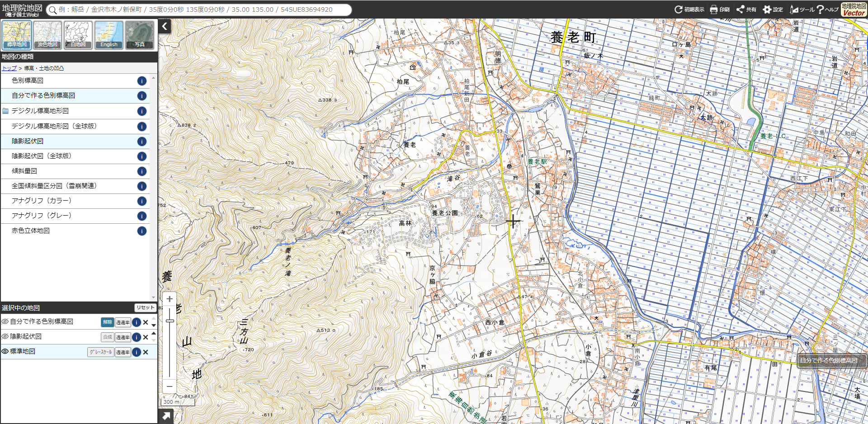The height and width of the screenshot is (424, 868).
Task: Zoom out with the minus button
Action: click(170, 386)
